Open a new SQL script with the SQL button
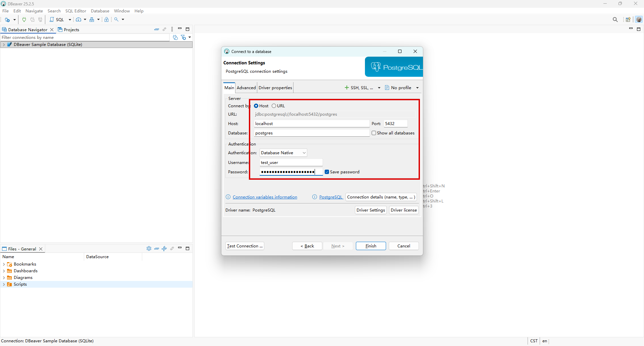Screen dimensions: 644x346 [57, 19]
